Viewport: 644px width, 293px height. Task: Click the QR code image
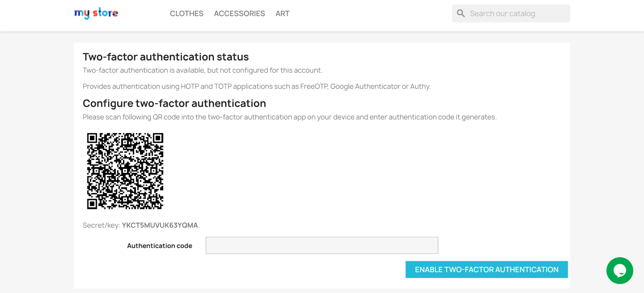click(125, 171)
